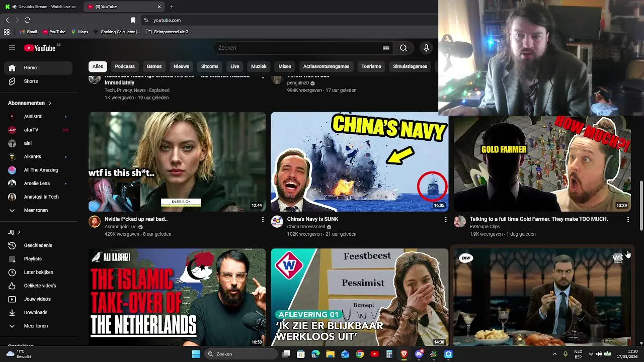Expand the Abonnementen section chevron
The height and width of the screenshot is (362, 644).
tap(50, 103)
